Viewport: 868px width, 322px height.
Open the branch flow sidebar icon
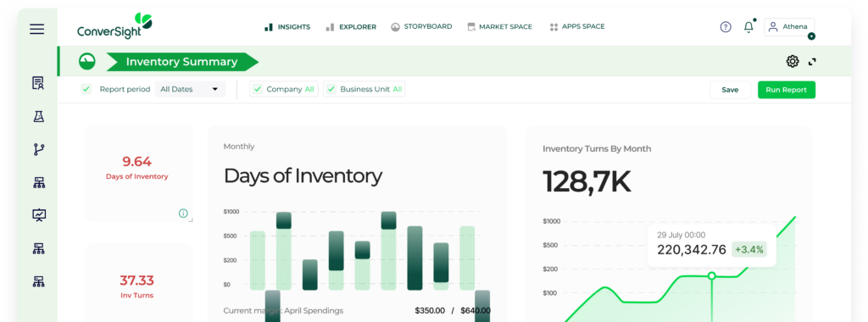[38, 149]
